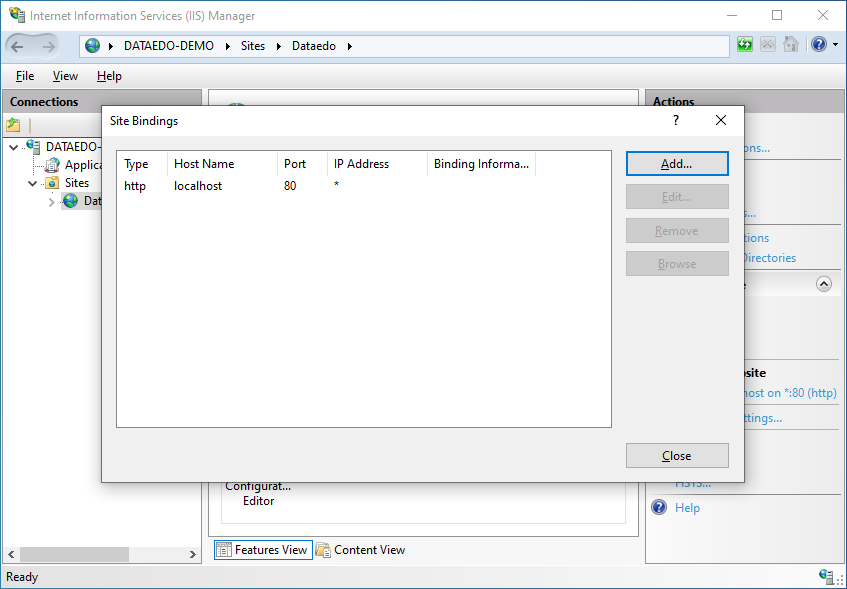The image size is (847, 589).
Task: Collapse the DATAEDO-DEMO server node
Action: [13, 147]
